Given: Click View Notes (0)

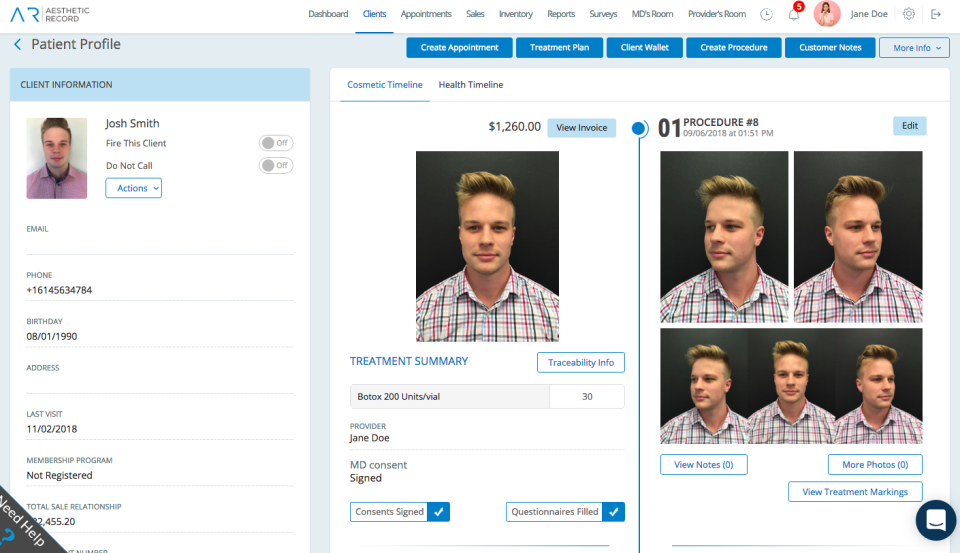Looking at the screenshot, I should (703, 465).
